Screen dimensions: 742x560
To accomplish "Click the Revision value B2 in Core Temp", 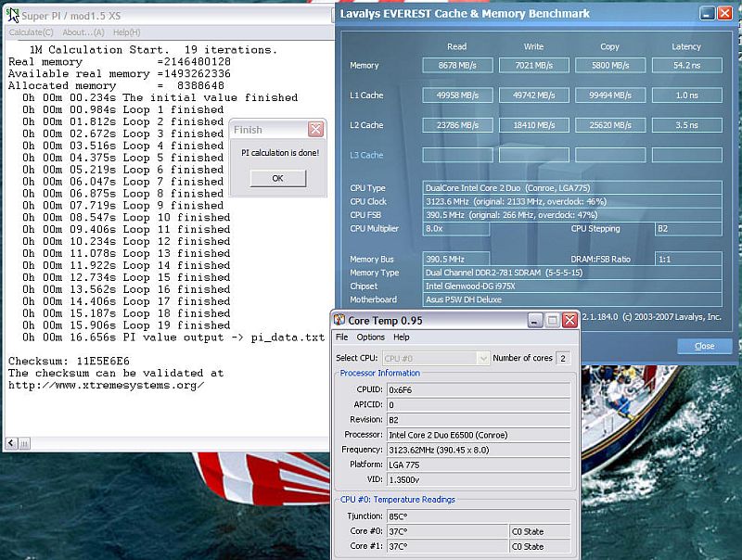I will [x=479, y=420].
